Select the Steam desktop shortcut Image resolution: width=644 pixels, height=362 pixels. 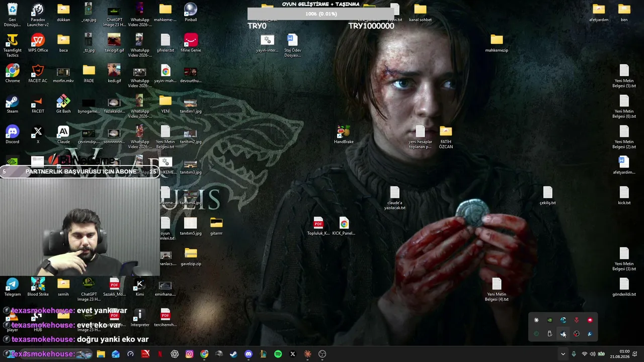[x=13, y=105]
